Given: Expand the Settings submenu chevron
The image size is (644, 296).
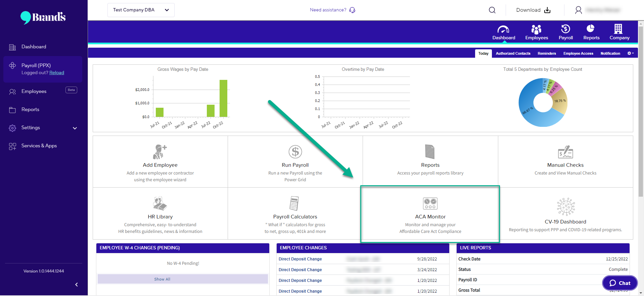Looking at the screenshot, I should [x=75, y=128].
